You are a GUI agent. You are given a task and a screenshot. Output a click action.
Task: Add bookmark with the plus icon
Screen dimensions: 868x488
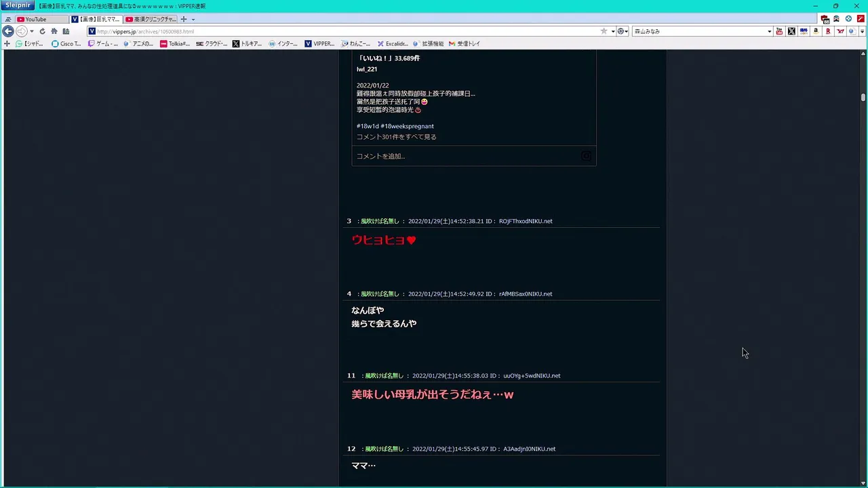coord(7,43)
